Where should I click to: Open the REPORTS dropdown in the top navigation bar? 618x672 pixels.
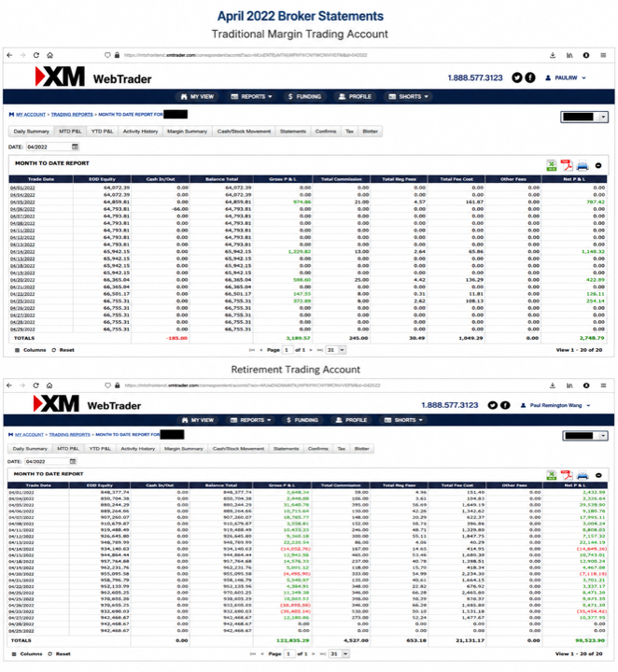[251, 96]
